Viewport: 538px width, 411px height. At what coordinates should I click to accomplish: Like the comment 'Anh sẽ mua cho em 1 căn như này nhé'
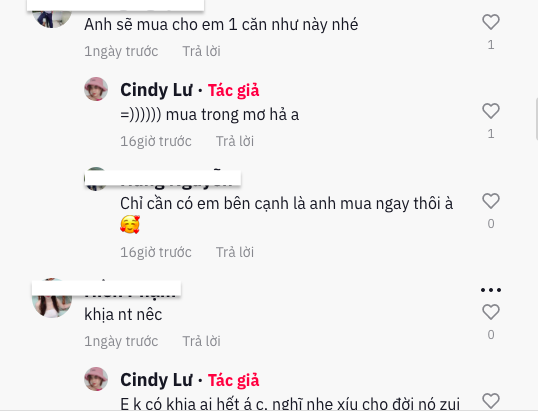pyautogui.click(x=491, y=22)
